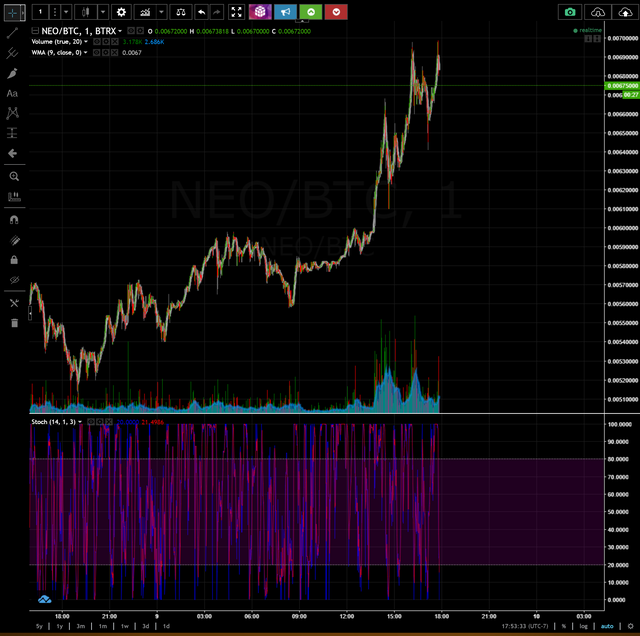The height and width of the screenshot is (636, 640).
Task: Select the Text annotation tool (Aa)
Action: point(12,93)
